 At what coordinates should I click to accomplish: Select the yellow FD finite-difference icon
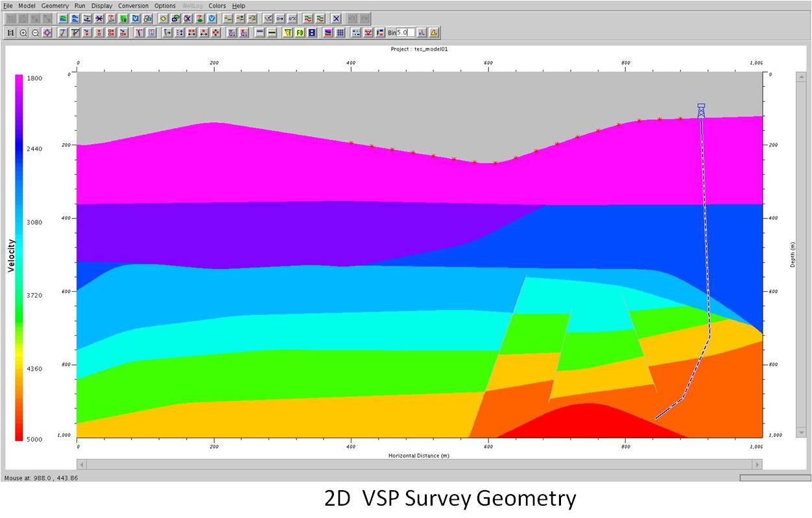[x=300, y=32]
